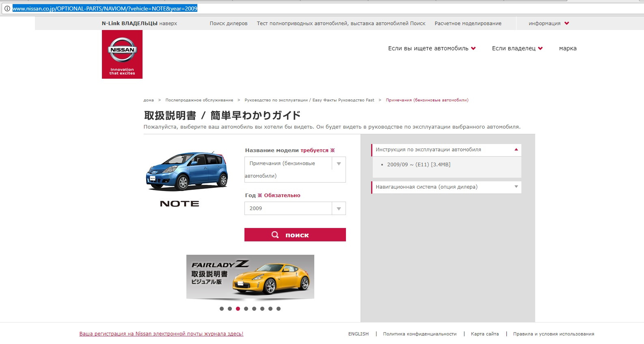Click the browser address bar URL
644x344 pixels.
[x=105, y=9]
